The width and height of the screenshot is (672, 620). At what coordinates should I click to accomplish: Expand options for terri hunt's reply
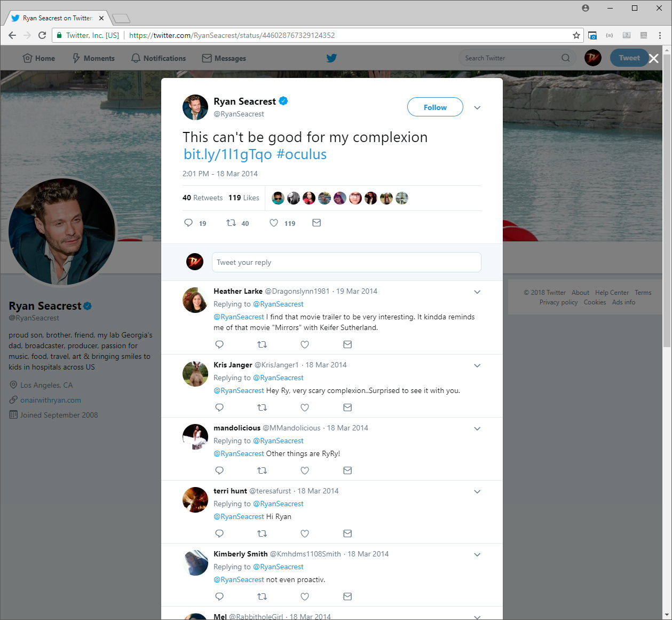click(477, 491)
